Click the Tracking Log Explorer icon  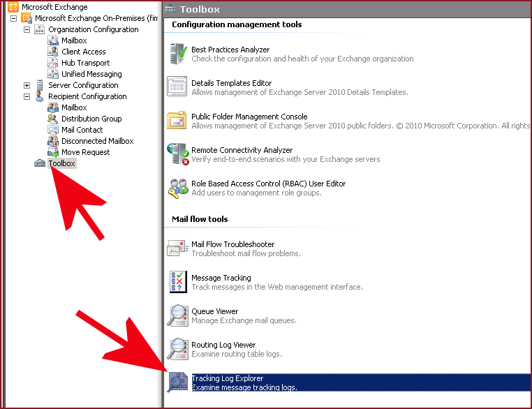click(177, 382)
